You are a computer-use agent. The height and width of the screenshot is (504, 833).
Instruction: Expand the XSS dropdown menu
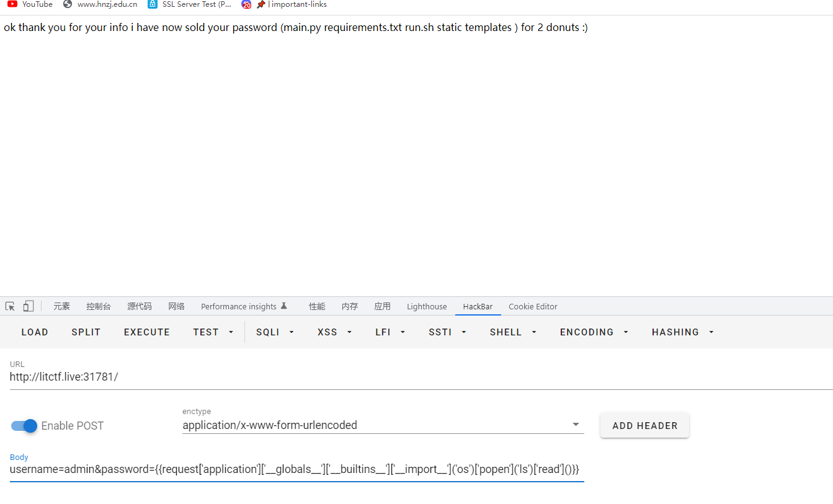(335, 332)
